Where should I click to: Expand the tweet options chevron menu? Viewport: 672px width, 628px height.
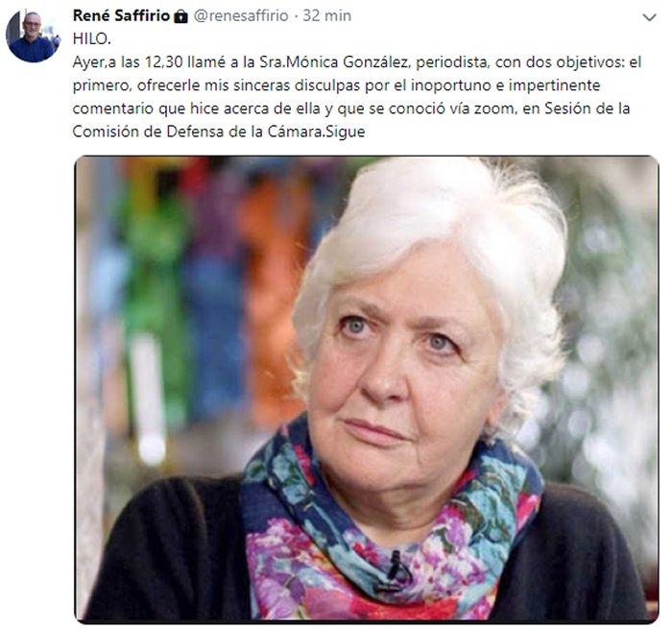click(x=649, y=17)
